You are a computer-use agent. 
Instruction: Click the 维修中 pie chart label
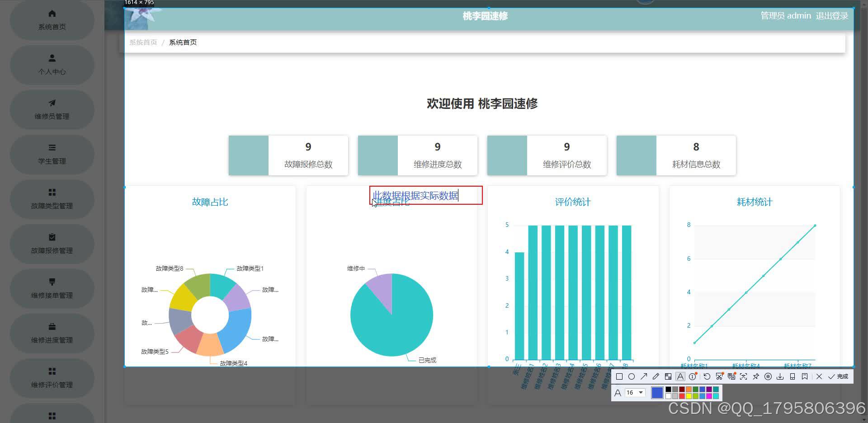pyautogui.click(x=356, y=268)
